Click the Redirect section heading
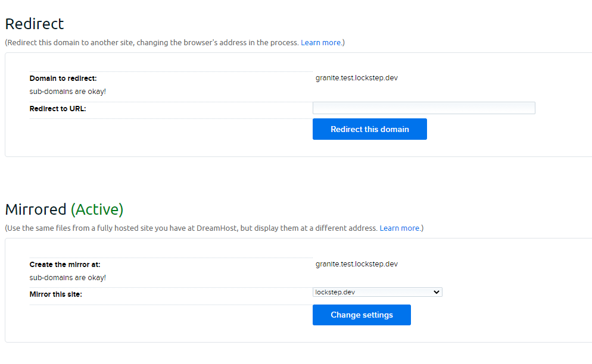 tap(35, 24)
